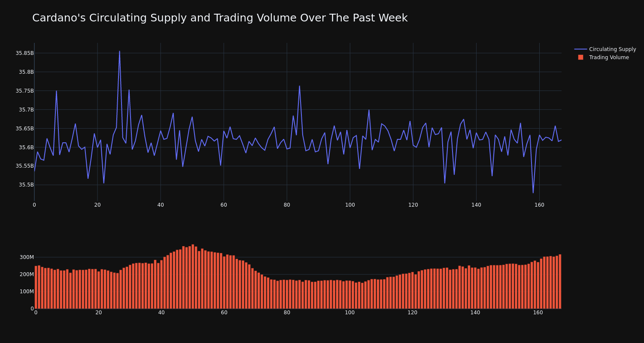Select the 35.55B y-axis label
Viewport: 644px width, 343px height.
coord(24,166)
